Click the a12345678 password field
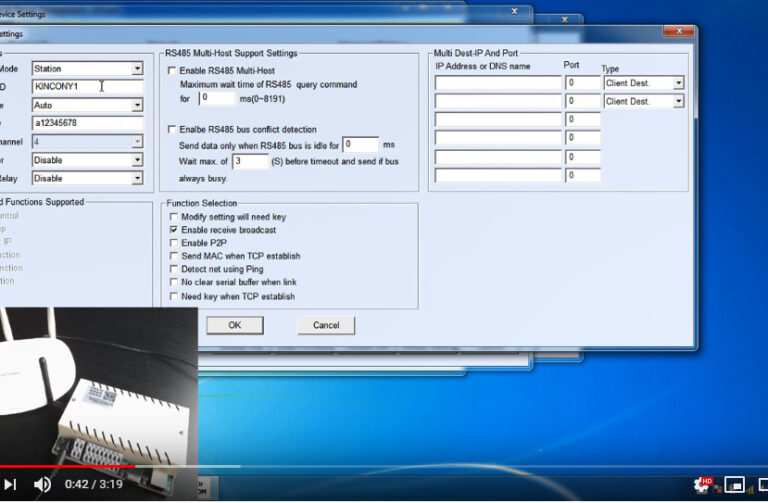This screenshot has height=503, width=768. point(88,123)
